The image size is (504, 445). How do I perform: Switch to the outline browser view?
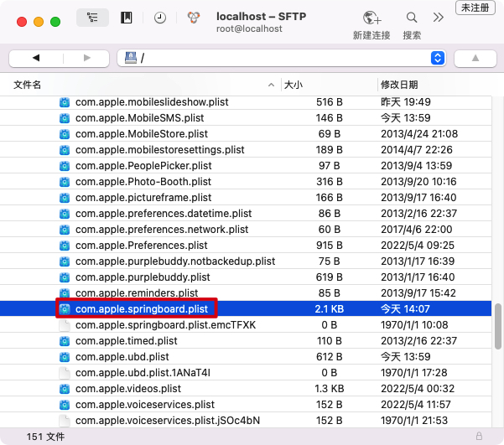(x=92, y=18)
